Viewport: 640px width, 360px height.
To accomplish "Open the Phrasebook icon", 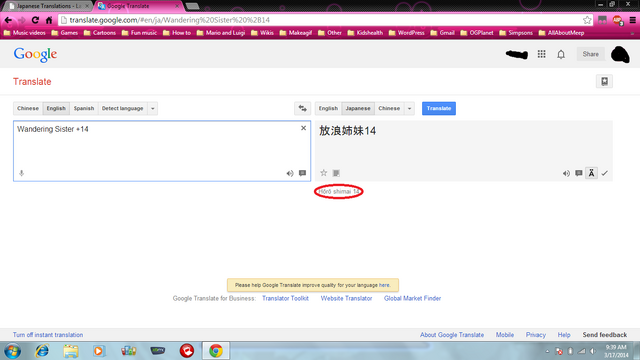I will pyautogui.click(x=604, y=81).
